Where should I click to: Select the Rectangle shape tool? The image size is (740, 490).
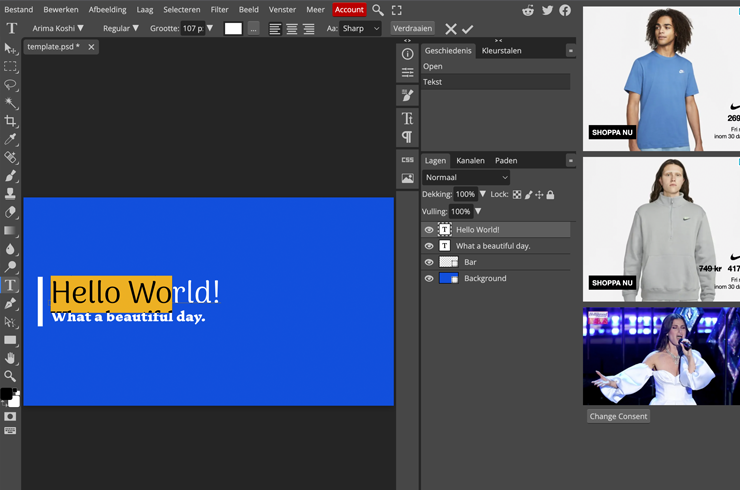(10, 340)
